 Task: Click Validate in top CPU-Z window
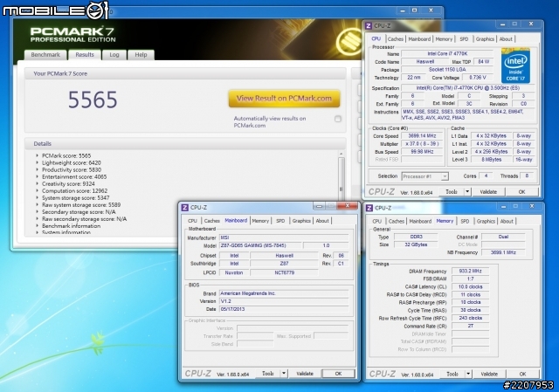click(x=488, y=192)
